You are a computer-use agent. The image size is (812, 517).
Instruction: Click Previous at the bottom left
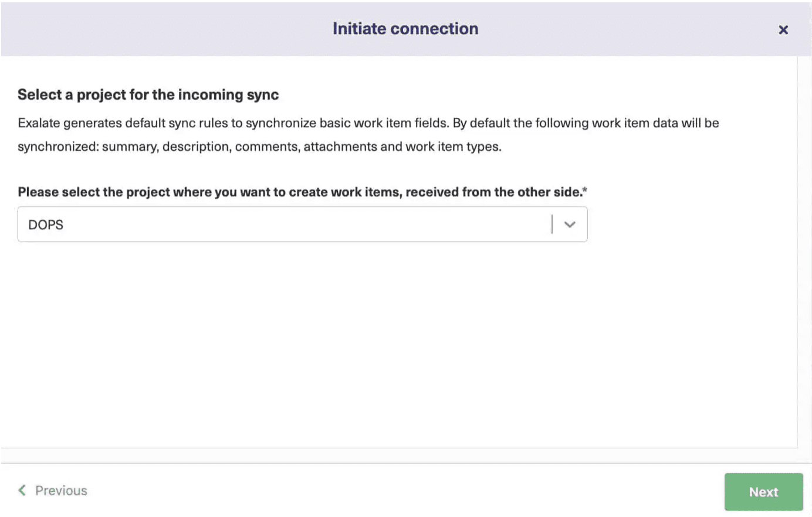click(62, 490)
